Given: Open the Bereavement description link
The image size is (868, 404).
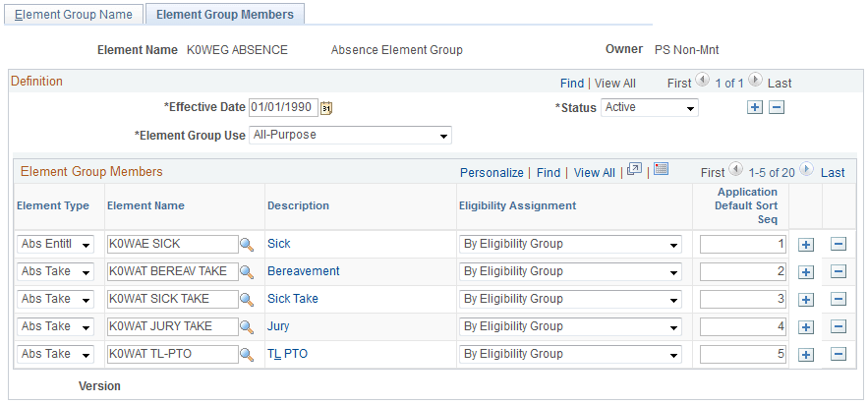Looking at the screenshot, I should (303, 271).
